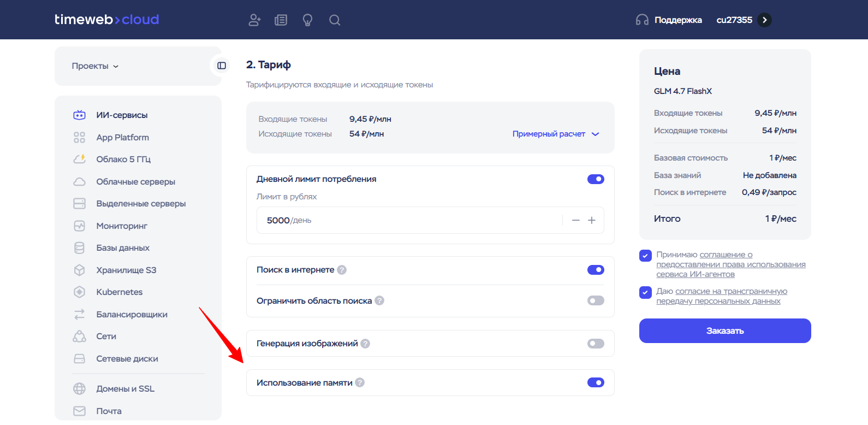Click help icon beside Использование памяти

(360, 383)
